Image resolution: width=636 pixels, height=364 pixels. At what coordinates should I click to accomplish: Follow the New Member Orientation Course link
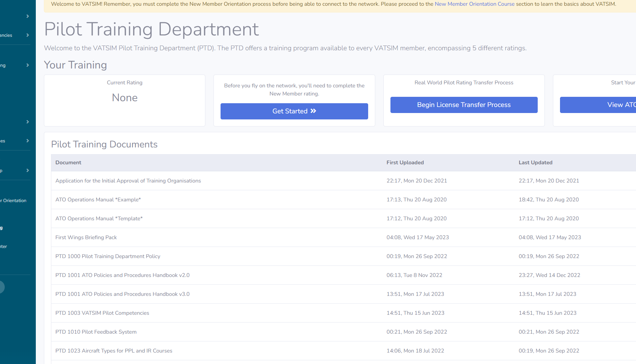[x=475, y=4]
